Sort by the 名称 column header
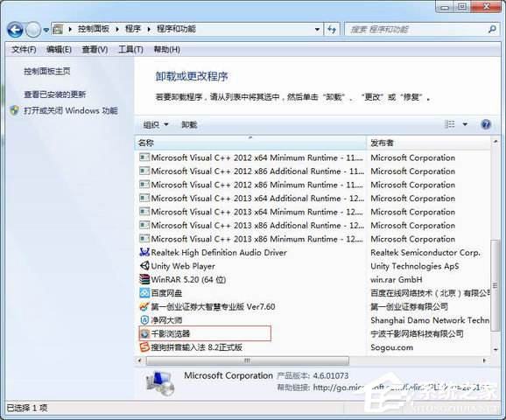This screenshot has width=506, height=420. 250,143
